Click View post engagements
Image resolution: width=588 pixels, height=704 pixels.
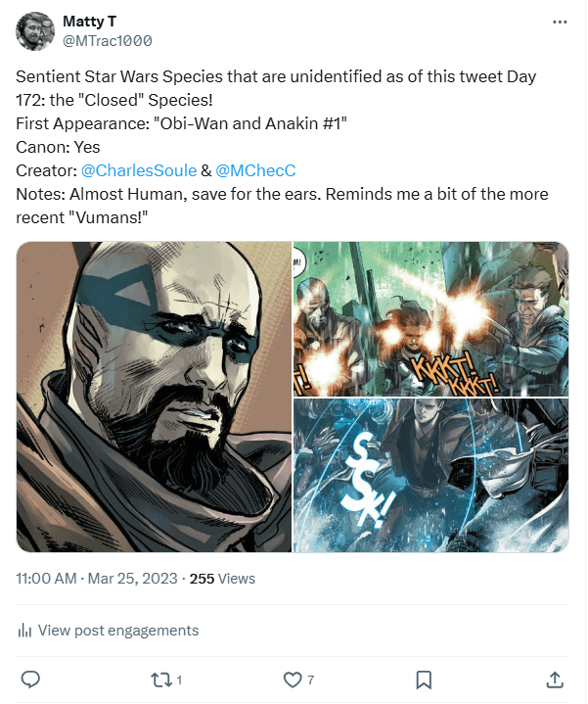click(x=117, y=631)
